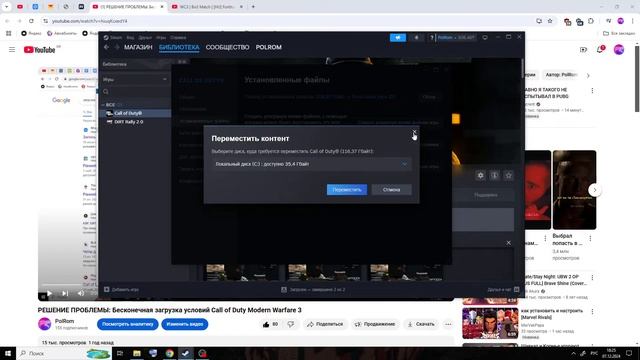Image resolution: width=640 pixels, height=360 pixels.
Task: Go to YouTube home via logo
Action: pos(40,50)
